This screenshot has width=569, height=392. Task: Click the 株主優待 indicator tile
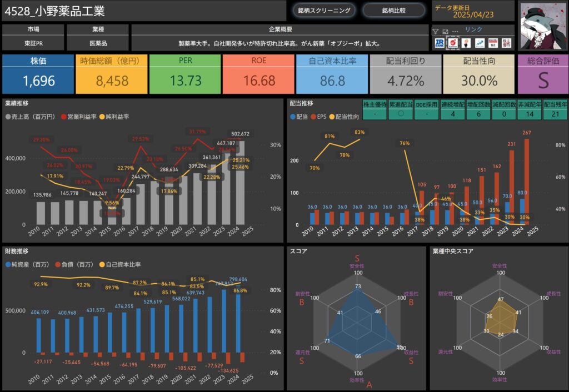point(375,109)
